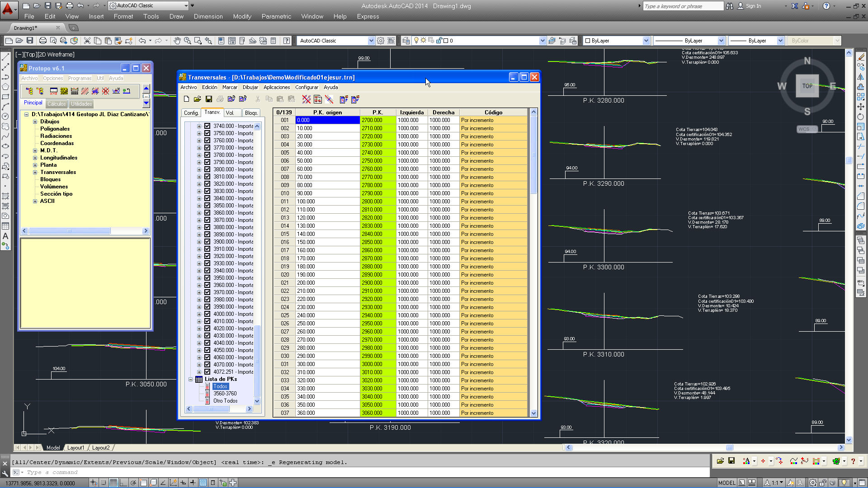This screenshot has height=488, width=868.
Task: Save icon in Transversales toolbar
Action: click(x=208, y=99)
